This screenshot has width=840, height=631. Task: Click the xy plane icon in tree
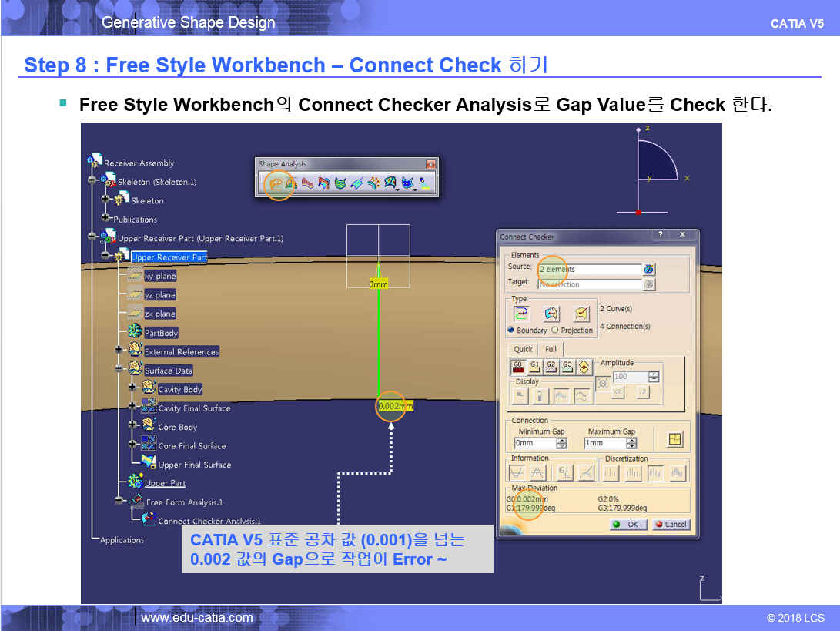click(x=136, y=276)
